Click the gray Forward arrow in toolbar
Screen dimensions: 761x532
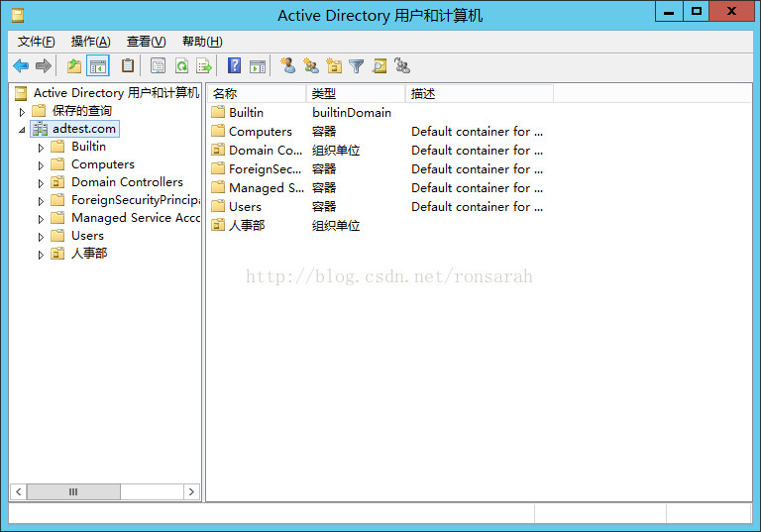coord(44,65)
